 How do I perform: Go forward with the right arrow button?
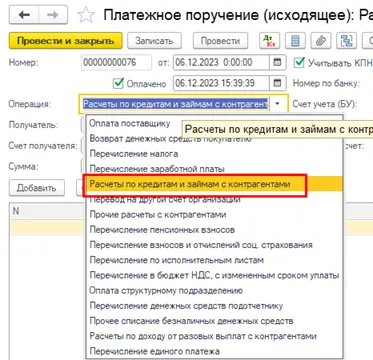[x=53, y=15]
